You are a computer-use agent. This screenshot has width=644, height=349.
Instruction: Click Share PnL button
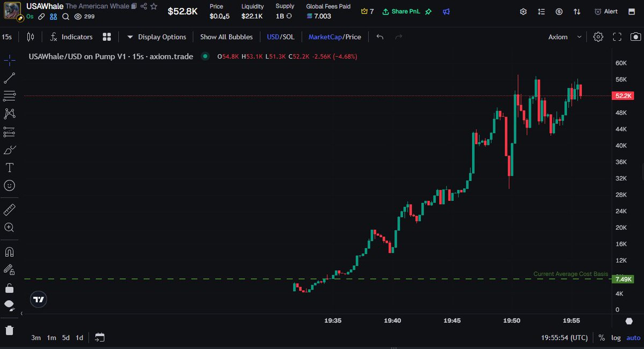coord(402,11)
